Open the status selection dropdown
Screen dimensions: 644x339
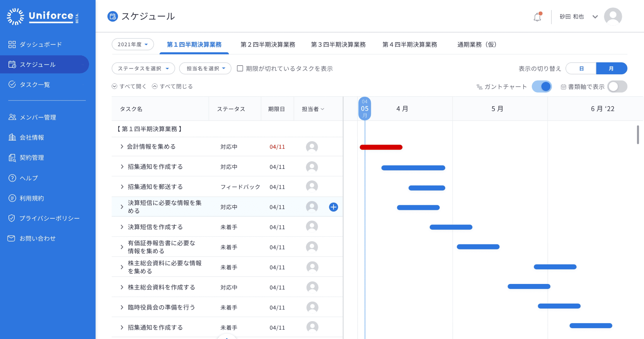[143, 69]
